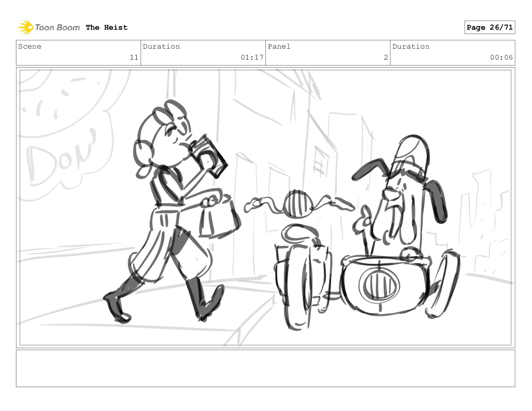Click the empty notes box below the panel
Image resolution: width=532 pixels, height=411 pixels.
(265, 368)
